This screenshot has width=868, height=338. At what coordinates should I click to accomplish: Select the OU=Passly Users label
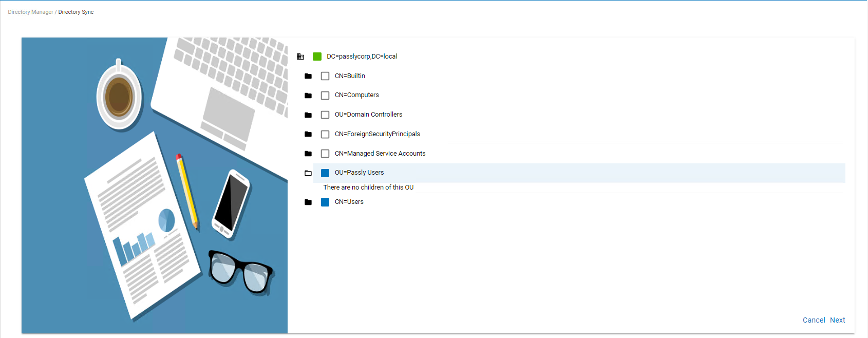point(359,173)
